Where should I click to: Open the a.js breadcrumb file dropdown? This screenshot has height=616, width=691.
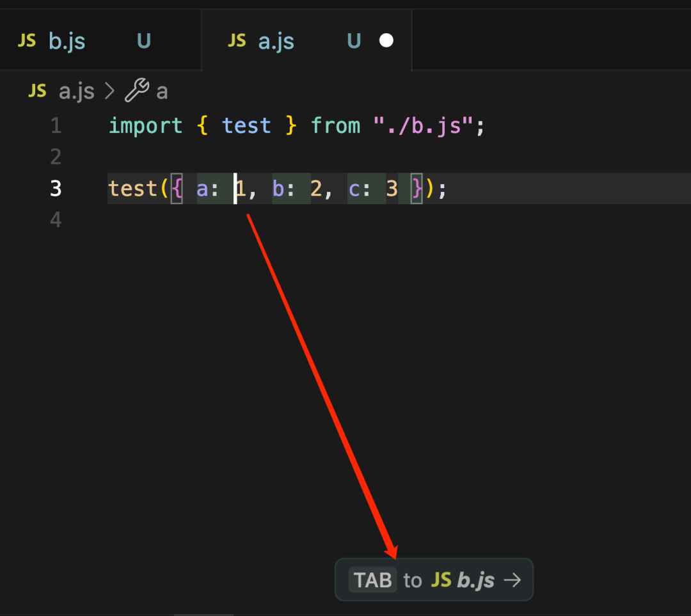click(x=77, y=91)
